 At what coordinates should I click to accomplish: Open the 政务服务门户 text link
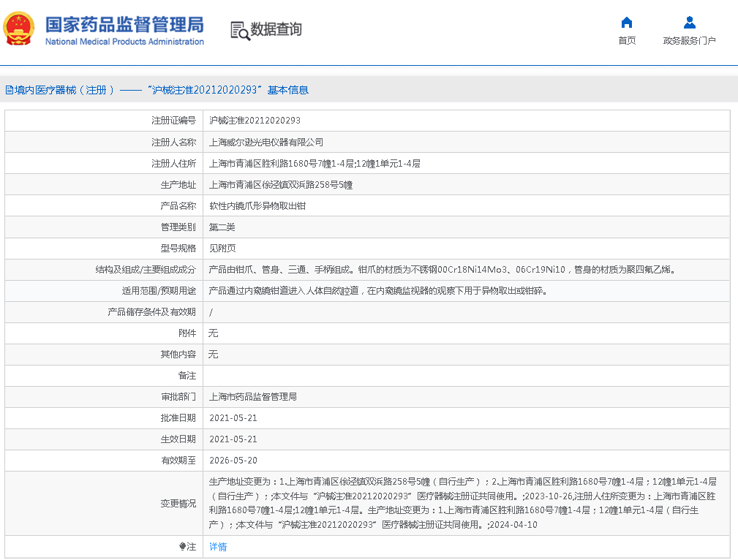(x=689, y=41)
